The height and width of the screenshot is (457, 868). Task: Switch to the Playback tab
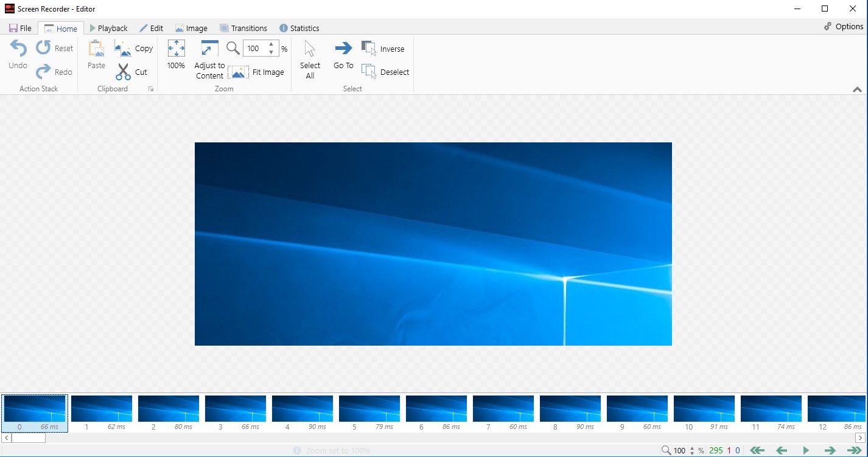click(108, 28)
